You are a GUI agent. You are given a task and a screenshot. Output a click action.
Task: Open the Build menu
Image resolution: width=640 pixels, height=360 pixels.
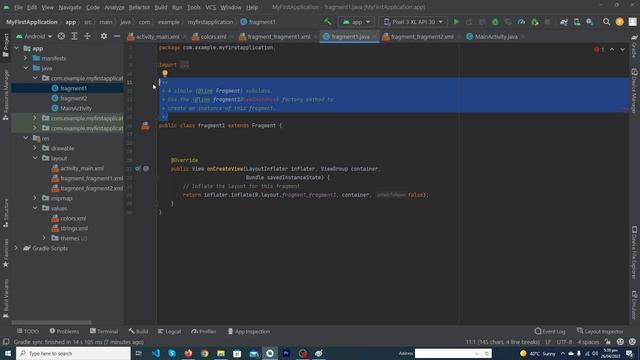click(x=161, y=7)
